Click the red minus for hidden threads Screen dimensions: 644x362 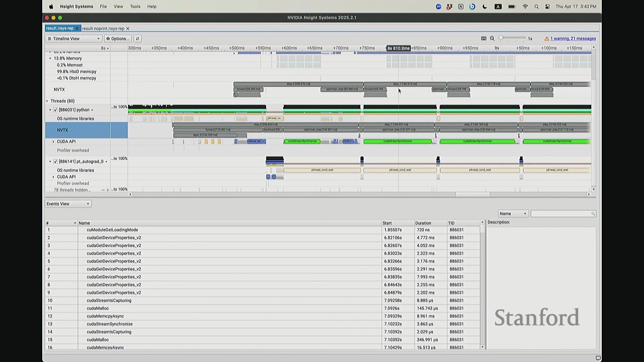103,190
